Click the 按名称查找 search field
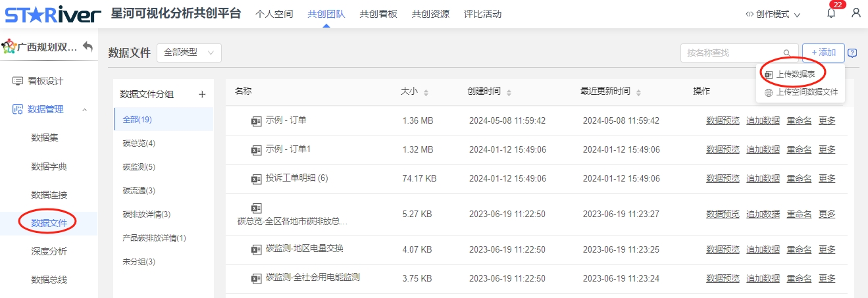Viewport: 868px width, 298px height. 730,53
